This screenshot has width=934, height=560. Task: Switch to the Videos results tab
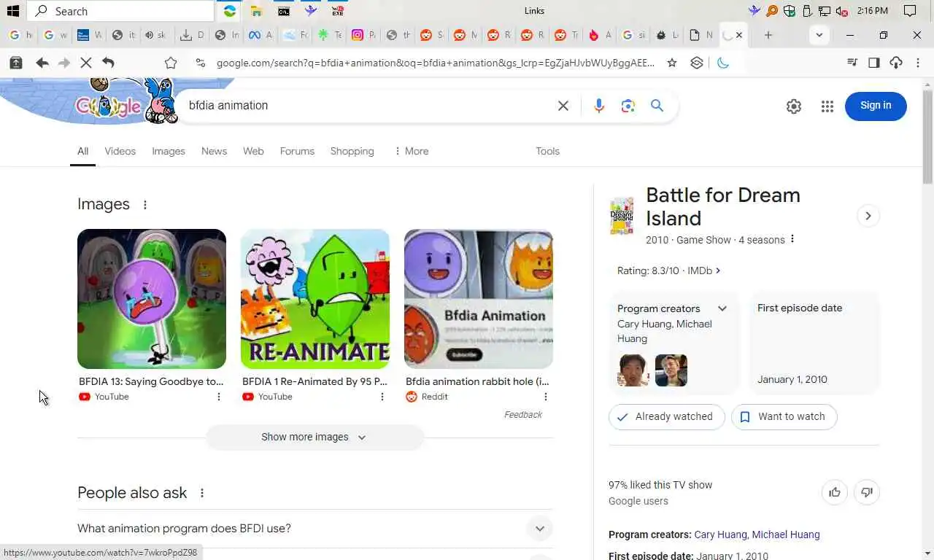click(120, 152)
